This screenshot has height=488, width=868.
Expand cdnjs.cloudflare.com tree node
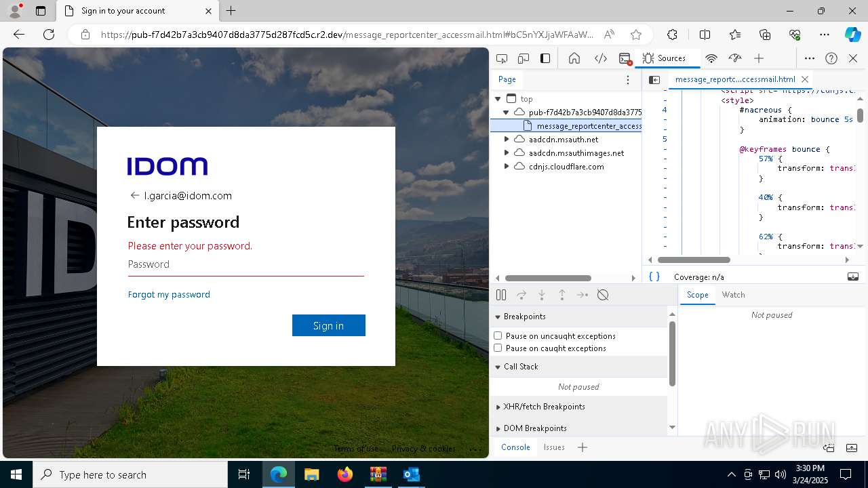(x=506, y=166)
